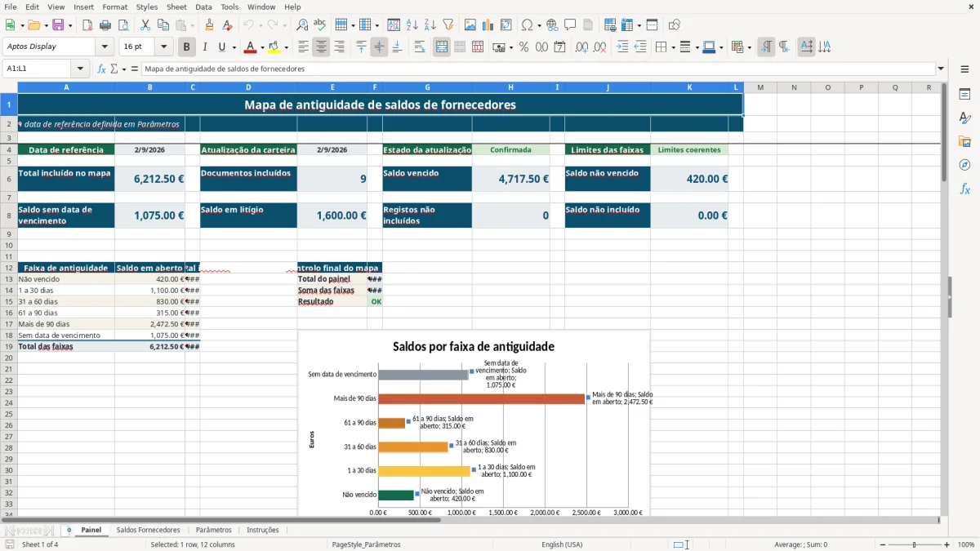Toggle the print preview icon

122,25
